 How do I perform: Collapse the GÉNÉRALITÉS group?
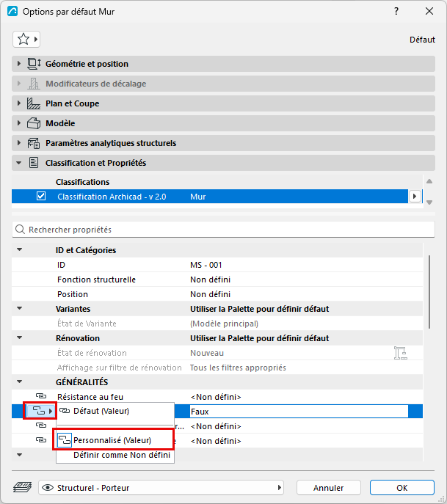(x=20, y=382)
